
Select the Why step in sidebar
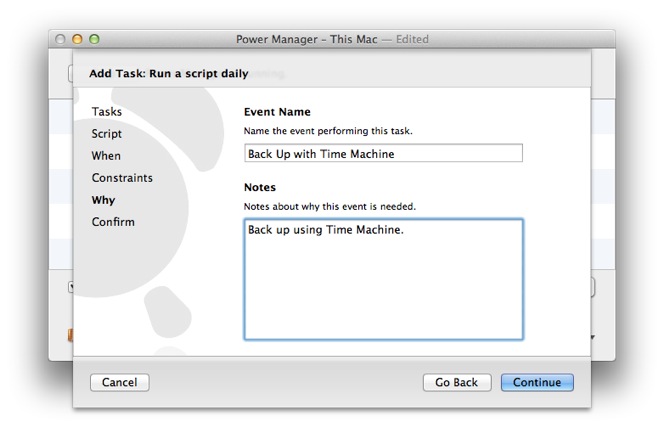tap(103, 200)
